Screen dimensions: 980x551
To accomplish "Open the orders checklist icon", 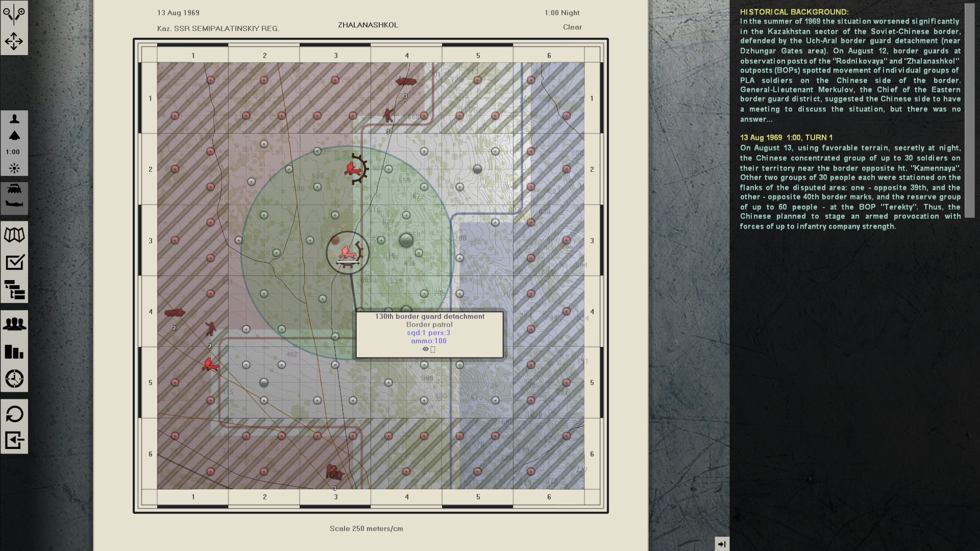I will click(14, 262).
